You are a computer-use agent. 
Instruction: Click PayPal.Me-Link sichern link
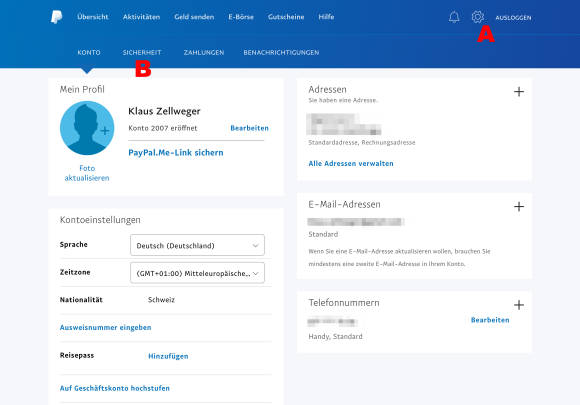pyautogui.click(x=176, y=152)
